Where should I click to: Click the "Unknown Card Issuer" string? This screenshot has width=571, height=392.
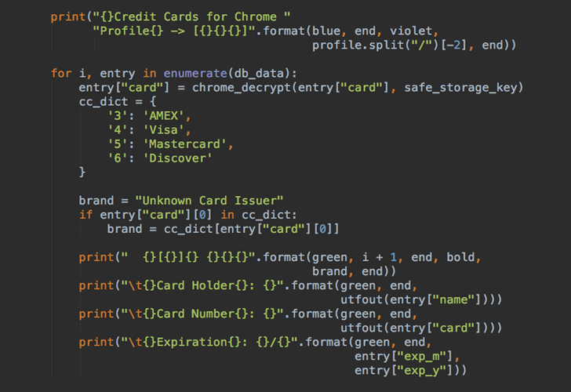pyautogui.click(x=209, y=201)
